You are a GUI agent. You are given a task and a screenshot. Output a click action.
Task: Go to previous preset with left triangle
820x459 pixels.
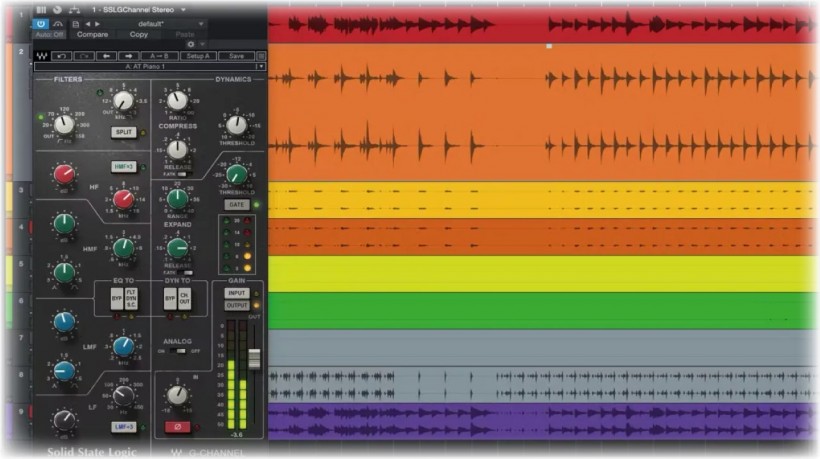(x=87, y=24)
